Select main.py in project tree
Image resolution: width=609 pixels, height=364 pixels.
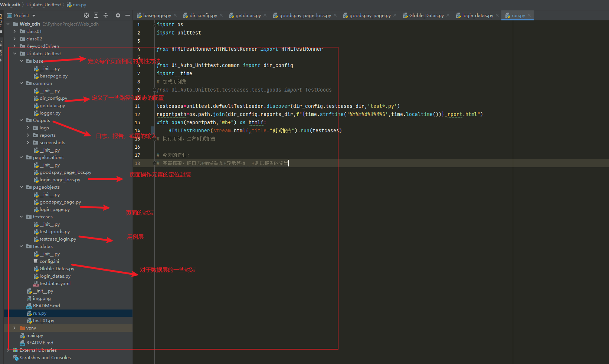(x=35, y=335)
